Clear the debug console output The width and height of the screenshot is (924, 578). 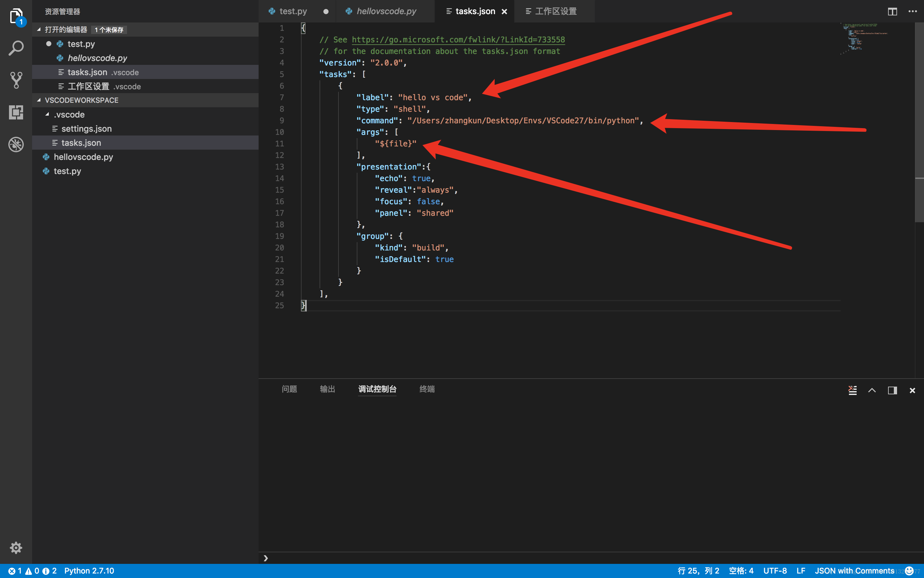click(x=852, y=390)
